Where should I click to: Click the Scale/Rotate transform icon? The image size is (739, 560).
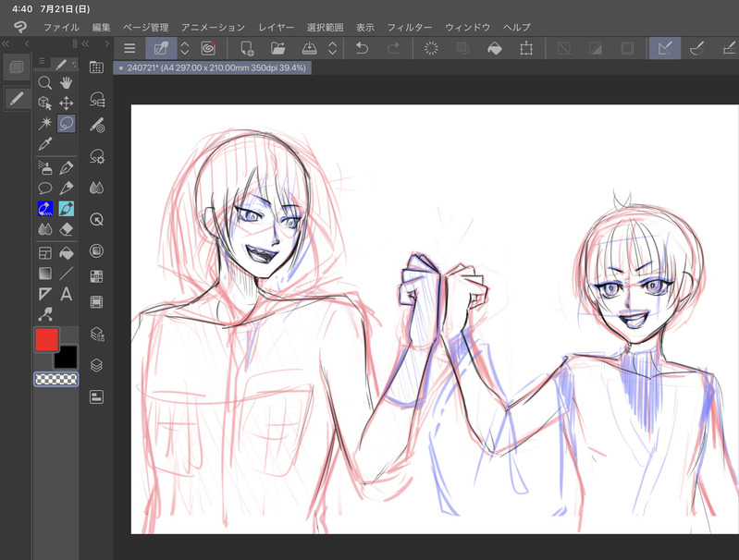526,48
